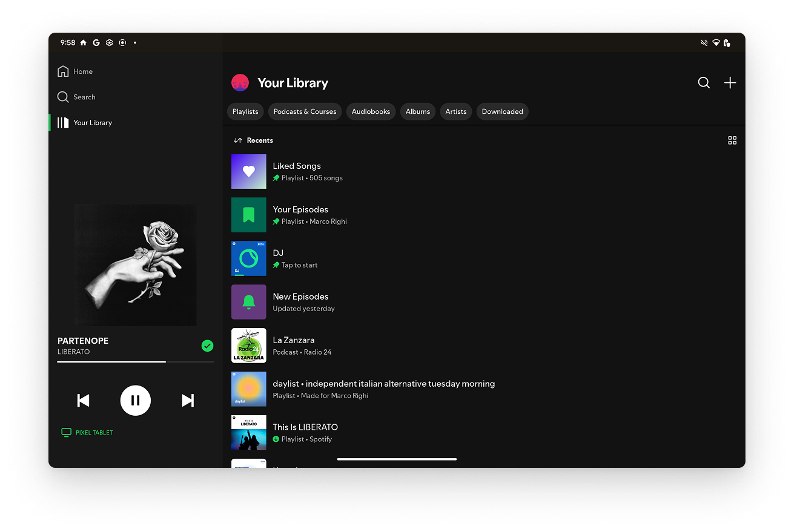Screen dimensions: 794x532
Task: Toggle the green saved checkmark for PARTENOPE
Action: (x=207, y=346)
